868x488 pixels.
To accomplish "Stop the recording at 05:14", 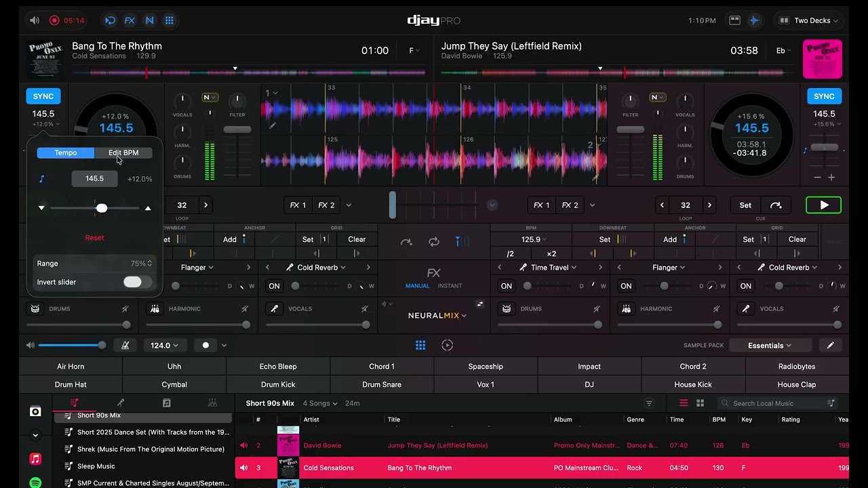I will [54, 20].
